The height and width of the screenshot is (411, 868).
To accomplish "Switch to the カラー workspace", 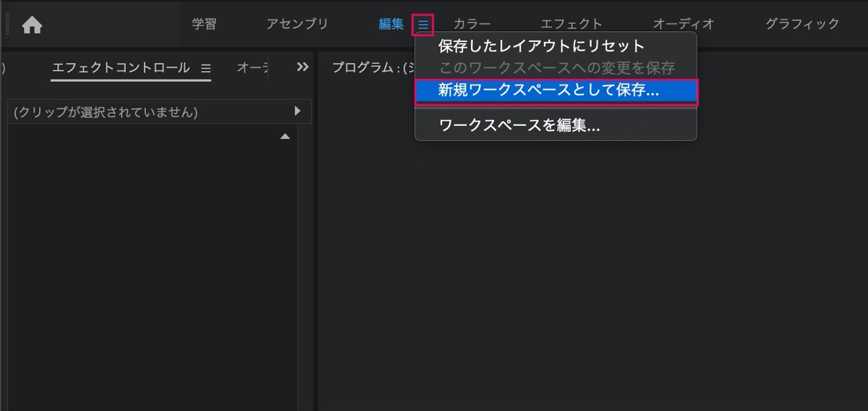I will point(472,24).
